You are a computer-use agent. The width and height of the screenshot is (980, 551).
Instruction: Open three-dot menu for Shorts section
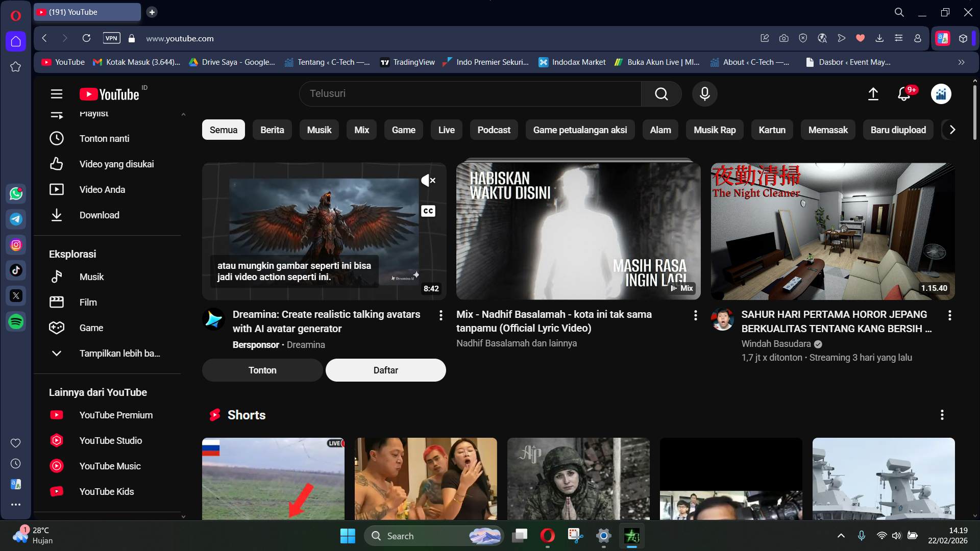[942, 415]
